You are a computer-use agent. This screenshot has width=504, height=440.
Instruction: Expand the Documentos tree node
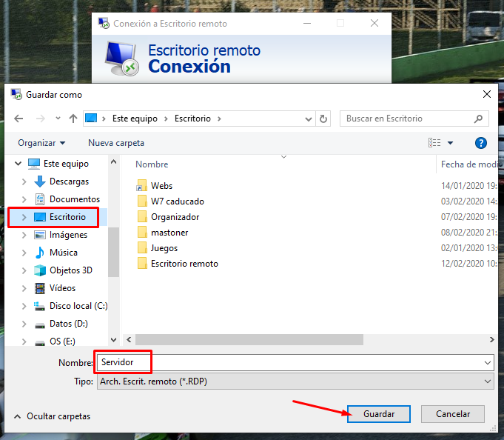click(x=24, y=199)
